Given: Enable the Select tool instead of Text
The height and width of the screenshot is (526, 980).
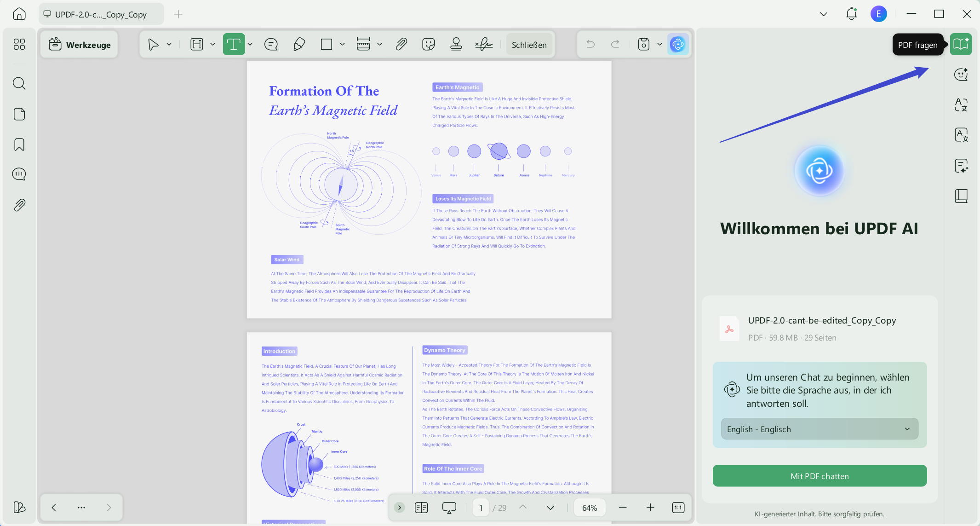Looking at the screenshot, I should tap(154, 44).
